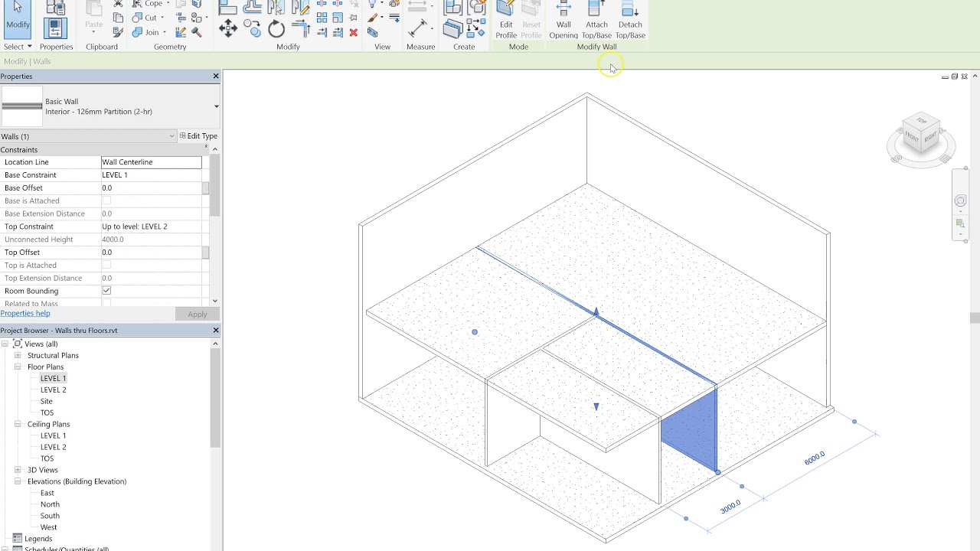Click the Location Line value field
980x551 pixels.
pos(152,162)
